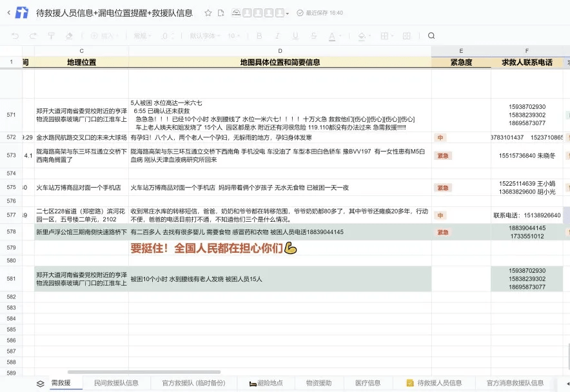Click the 最近保存 16:40 status text

click(324, 13)
